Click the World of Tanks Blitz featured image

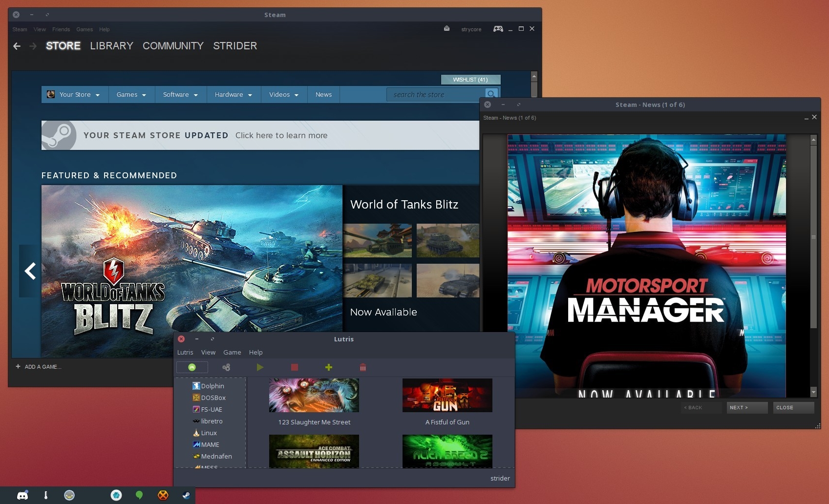click(192, 259)
